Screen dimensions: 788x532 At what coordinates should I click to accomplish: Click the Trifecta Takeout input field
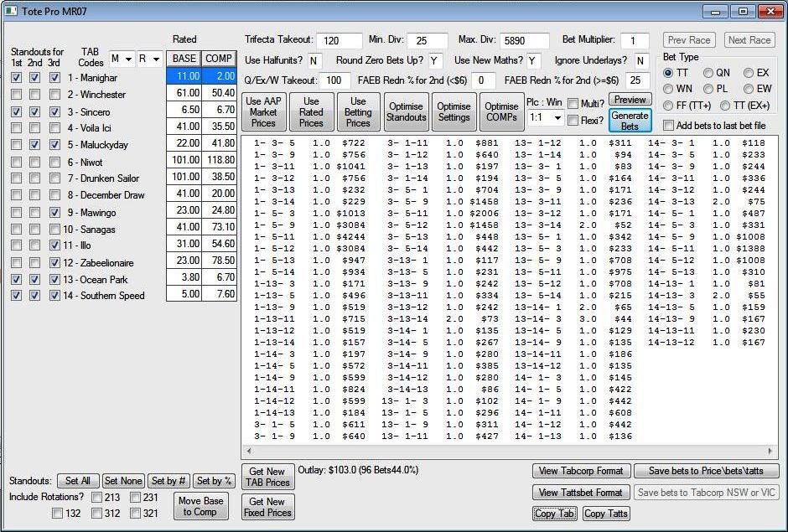pyautogui.click(x=340, y=41)
